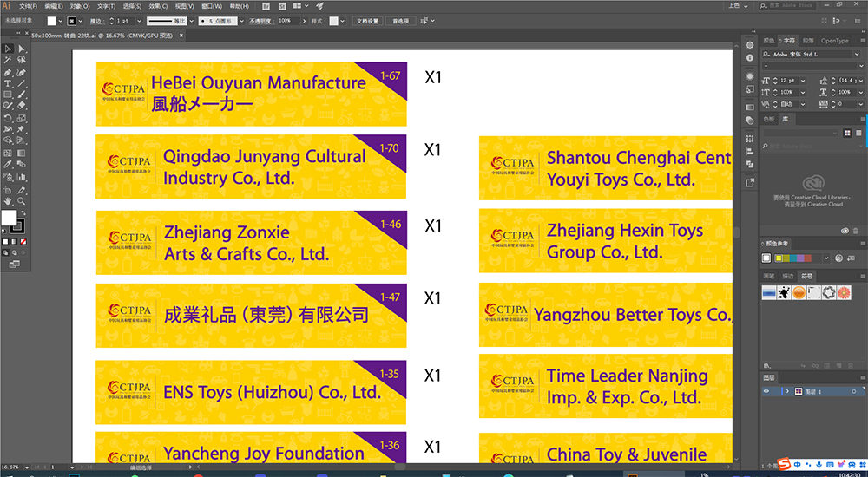Select the Width tool
868x477 pixels.
coord(8,129)
